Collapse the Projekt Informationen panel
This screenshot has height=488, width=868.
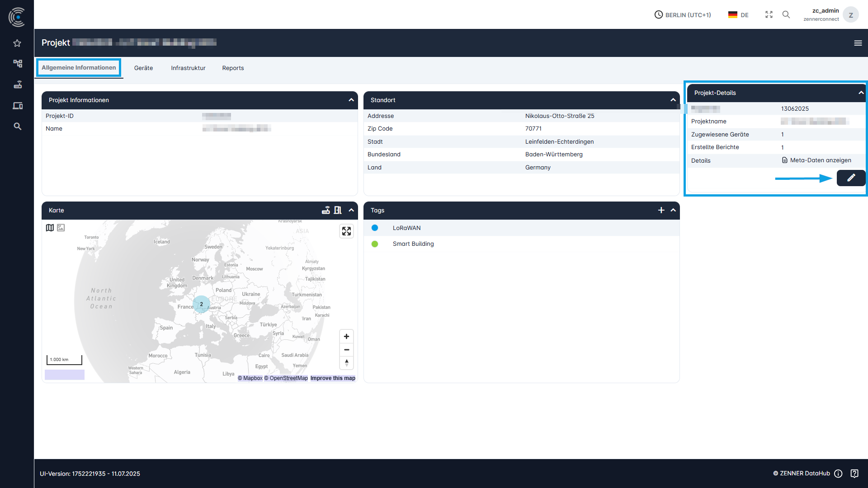[351, 100]
